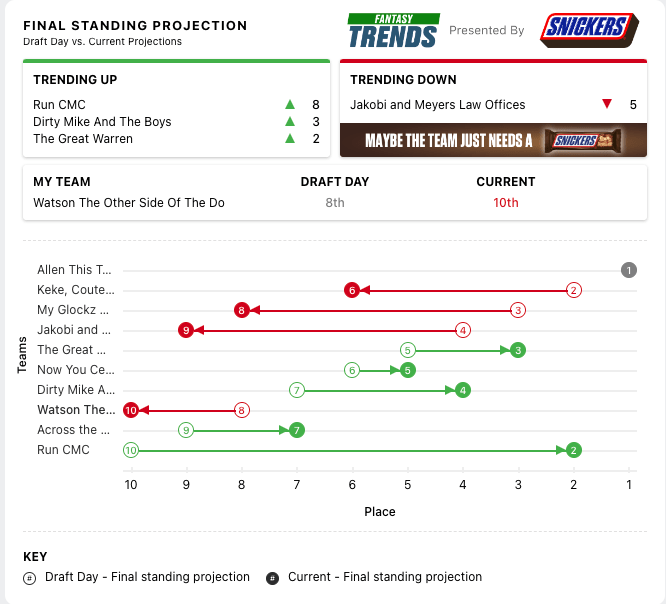Click Draft Day key legend marker

(x=30, y=578)
